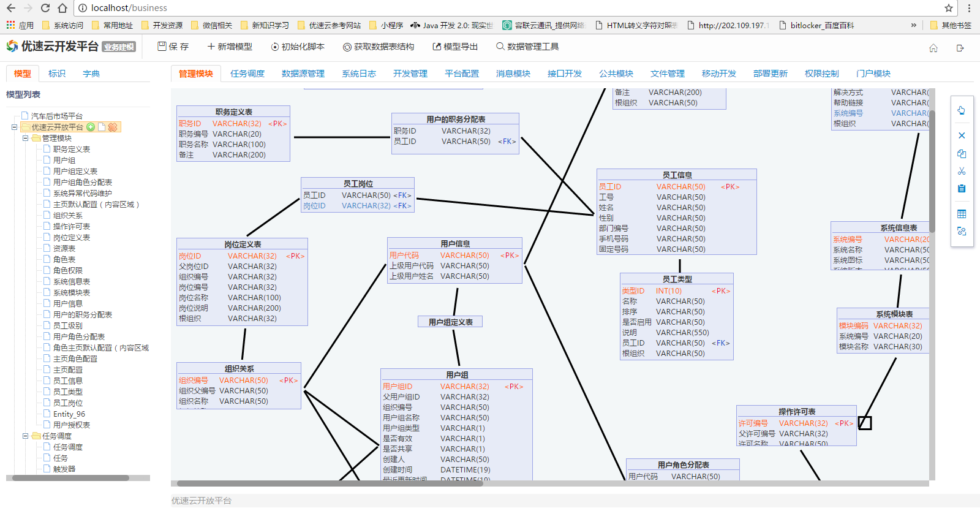
Task: Select the add table grid tool
Action: click(962, 214)
